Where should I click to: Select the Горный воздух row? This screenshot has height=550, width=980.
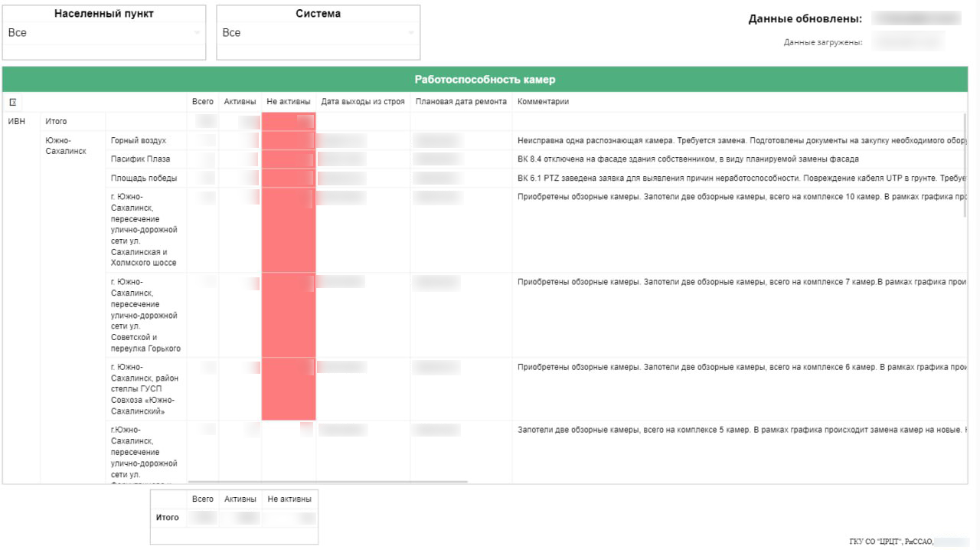139,141
